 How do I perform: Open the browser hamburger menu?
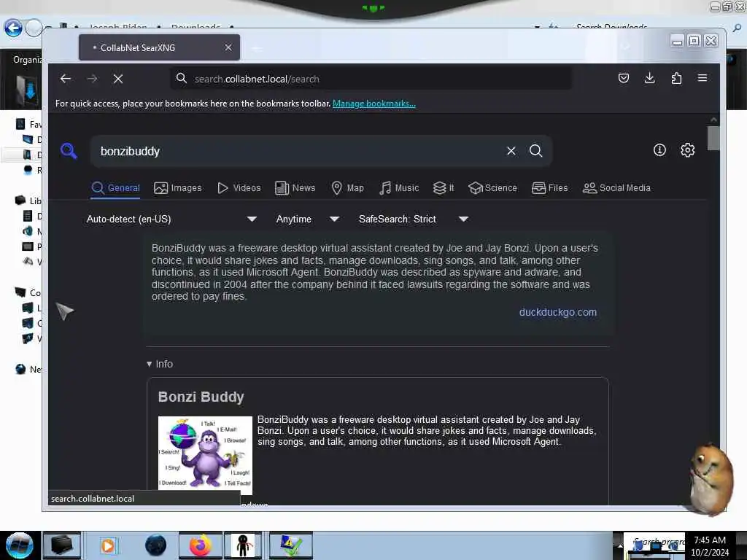click(703, 78)
